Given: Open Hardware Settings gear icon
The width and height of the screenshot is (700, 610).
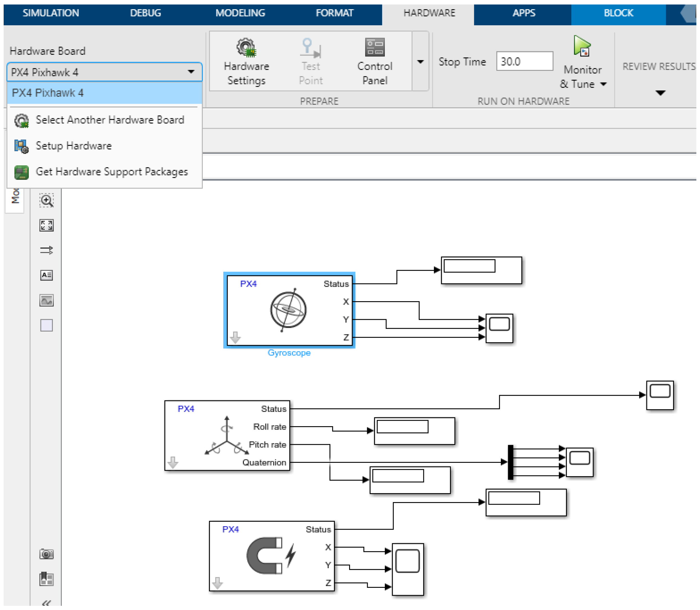Looking at the screenshot, I should (246, 48).
